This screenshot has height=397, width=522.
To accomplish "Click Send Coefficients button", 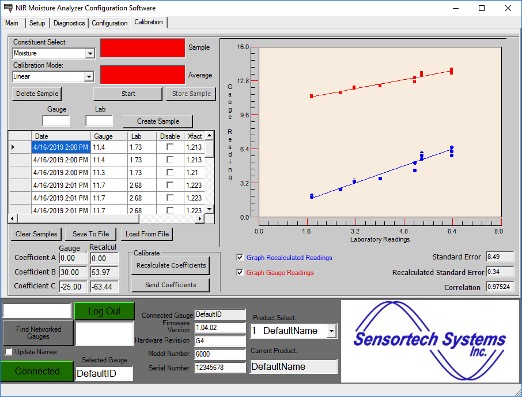I will point(171,285).
